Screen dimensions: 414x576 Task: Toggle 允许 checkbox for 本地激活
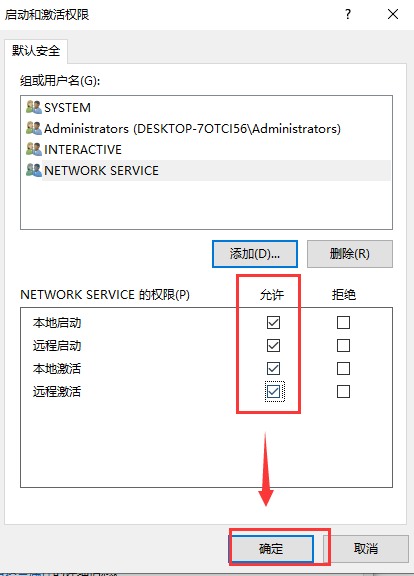(273, 368)
